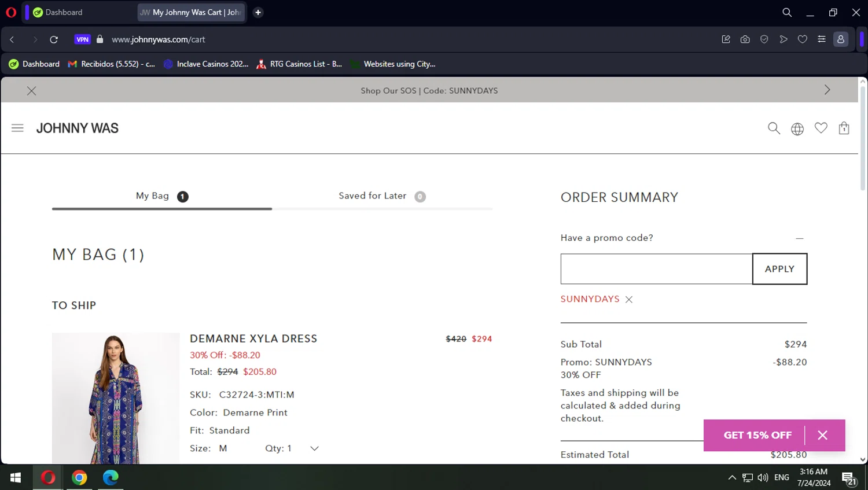Open the browser snapshot camera icon
This screenshot has height=490, width=868.
[745, 39]
